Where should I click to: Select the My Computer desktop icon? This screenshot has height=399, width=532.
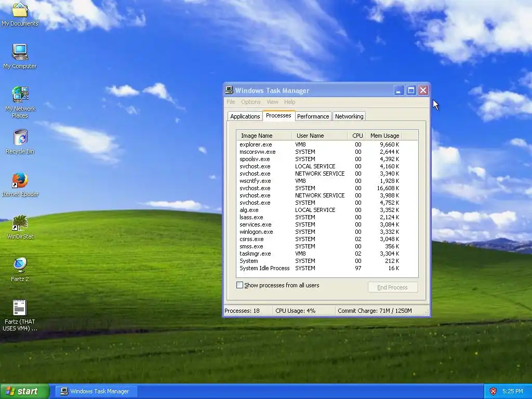[x=20, y=57]
